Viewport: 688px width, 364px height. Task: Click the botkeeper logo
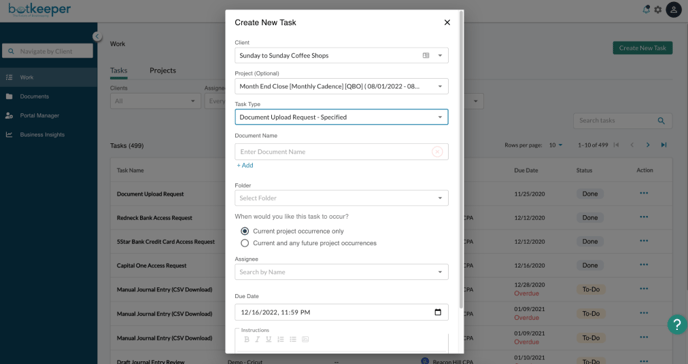pyautogui.click(x=39, y=10)
